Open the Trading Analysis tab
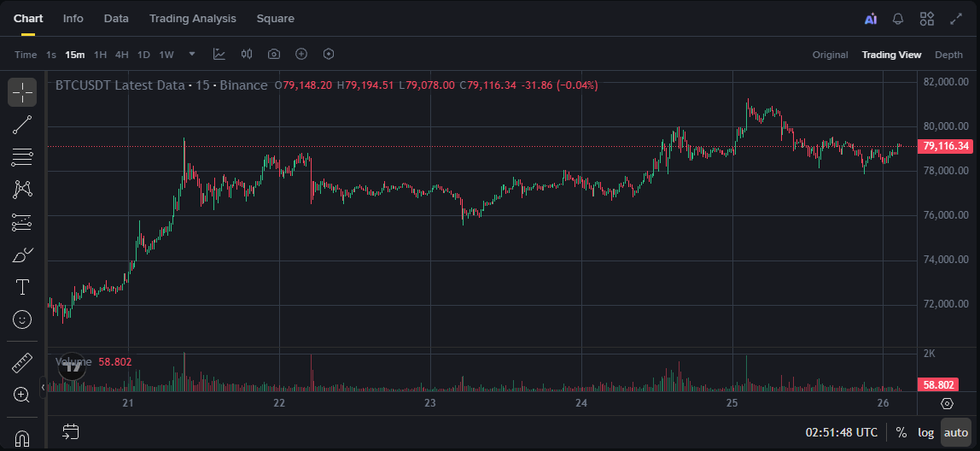 193,19
